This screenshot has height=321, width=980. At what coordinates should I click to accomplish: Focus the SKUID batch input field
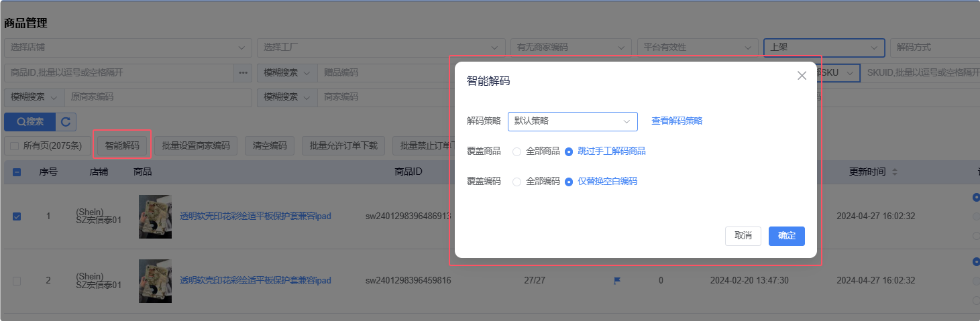pyautogui.click(x=920, y=72)
